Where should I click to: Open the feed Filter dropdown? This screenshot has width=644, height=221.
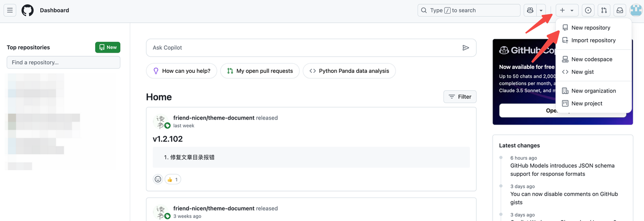point(460,96)
